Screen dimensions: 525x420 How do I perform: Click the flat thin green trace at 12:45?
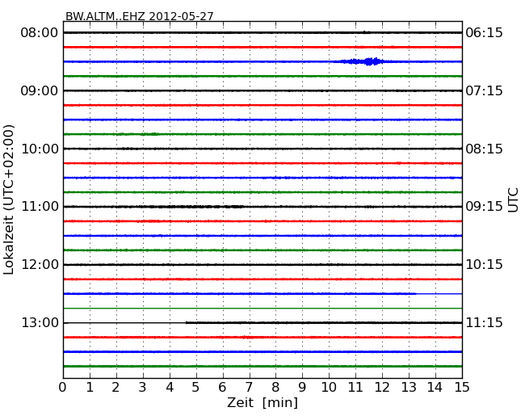click(x=262, y=308)
